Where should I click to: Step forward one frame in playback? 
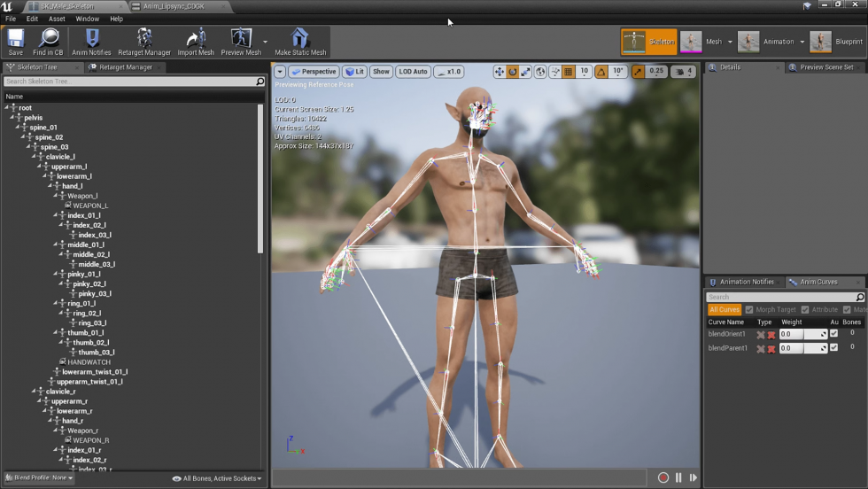[x=693, y=477]
